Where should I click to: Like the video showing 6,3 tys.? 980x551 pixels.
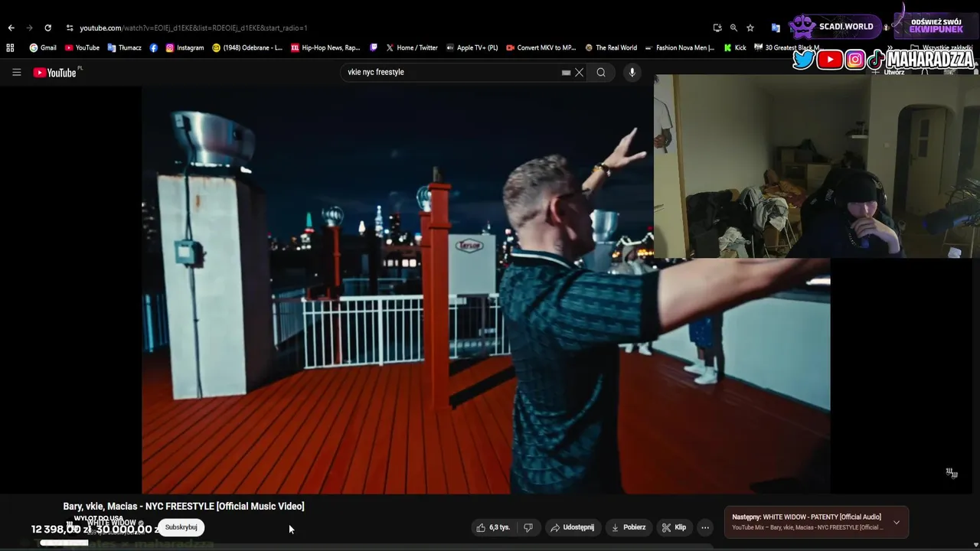(492, 527)
